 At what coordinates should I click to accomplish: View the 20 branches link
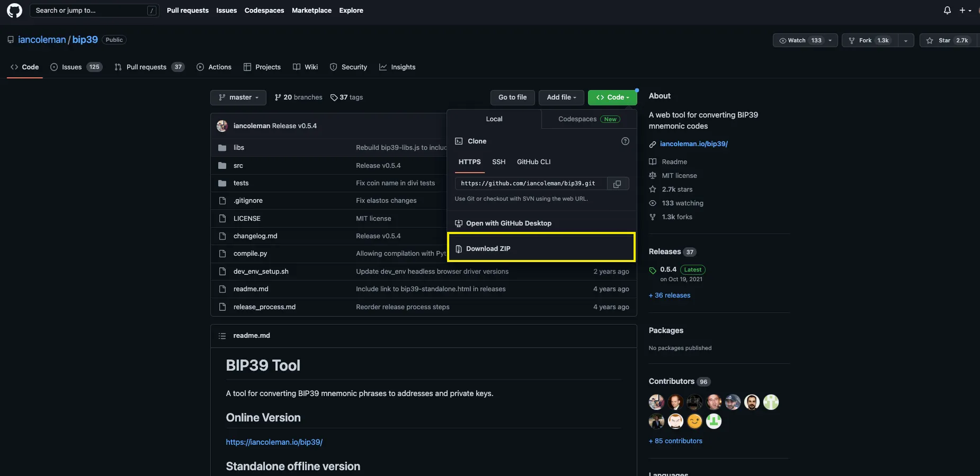(299, 97)
